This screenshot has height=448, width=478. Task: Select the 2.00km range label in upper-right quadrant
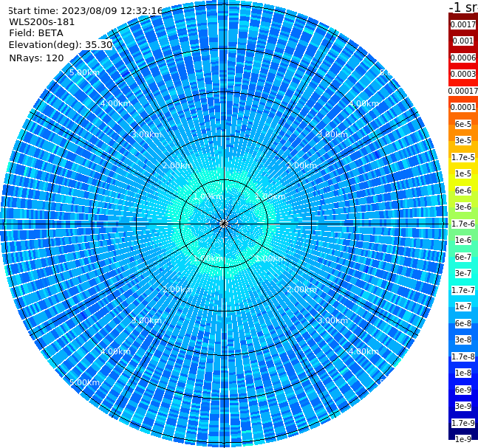tap(302, 165)
